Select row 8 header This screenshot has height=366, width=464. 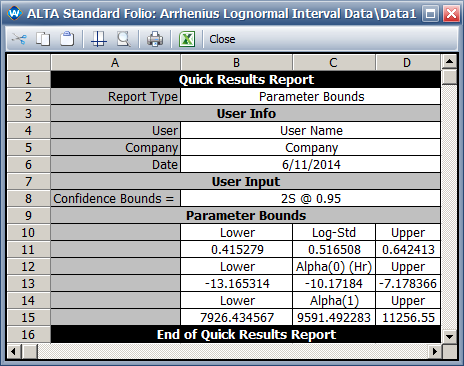point(28,198)
